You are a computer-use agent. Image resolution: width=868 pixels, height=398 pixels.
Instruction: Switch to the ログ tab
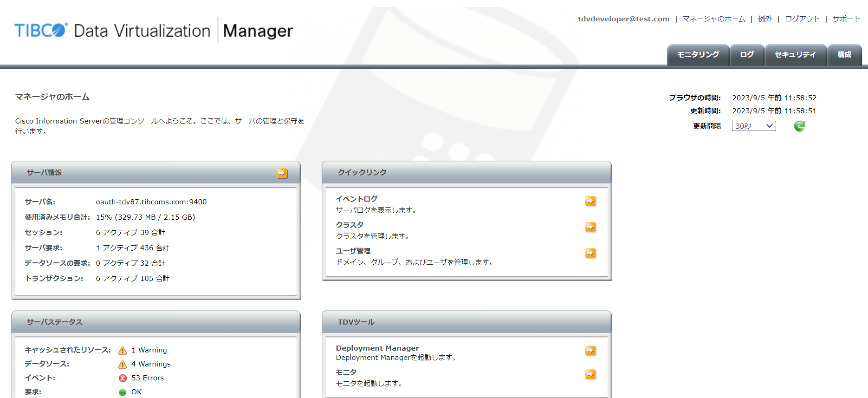pos(747,55)
